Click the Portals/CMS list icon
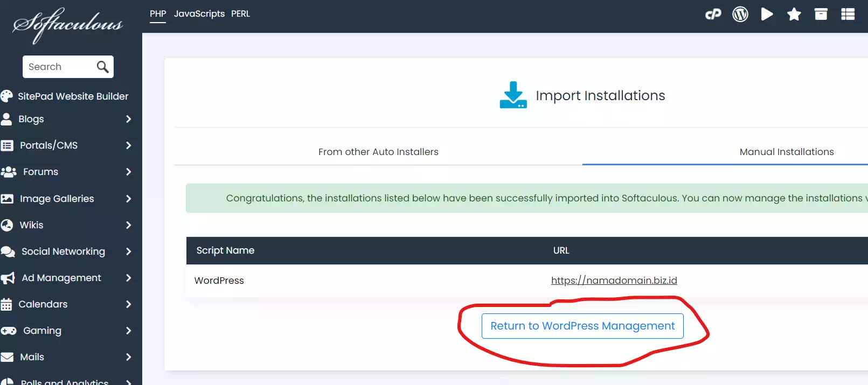Viewport: 868px width, 385px height. click(x=7, y=145)
